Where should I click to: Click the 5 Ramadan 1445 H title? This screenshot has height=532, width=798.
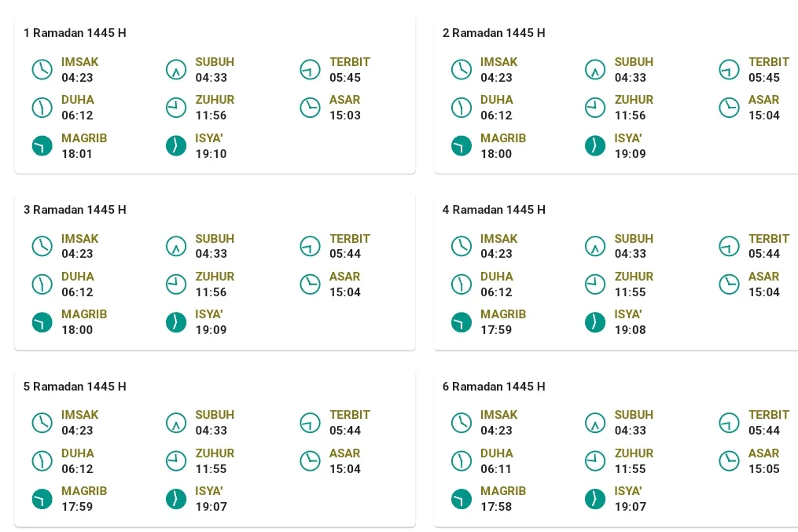tap(75, 387)
